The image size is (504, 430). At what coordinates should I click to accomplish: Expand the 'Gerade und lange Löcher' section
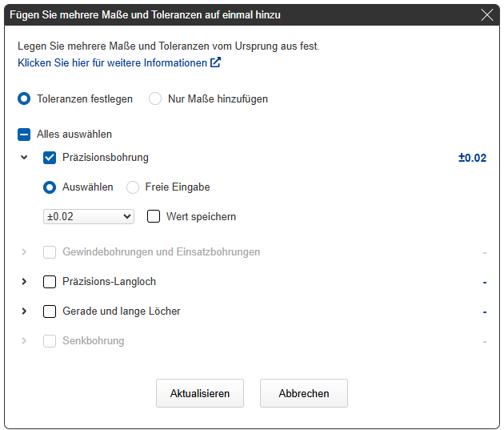pyautogui.click(x=24, y=311)
